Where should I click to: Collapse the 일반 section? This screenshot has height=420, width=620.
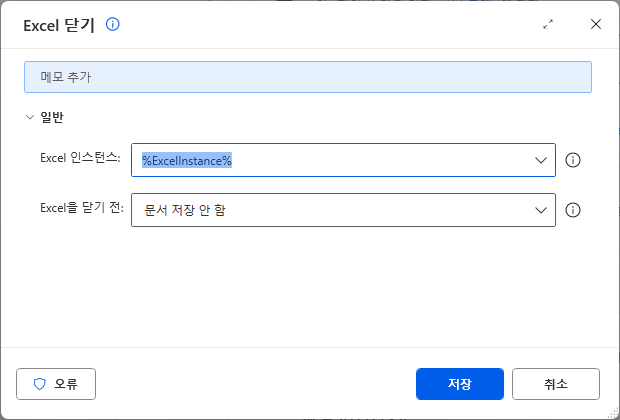point(30,117)
